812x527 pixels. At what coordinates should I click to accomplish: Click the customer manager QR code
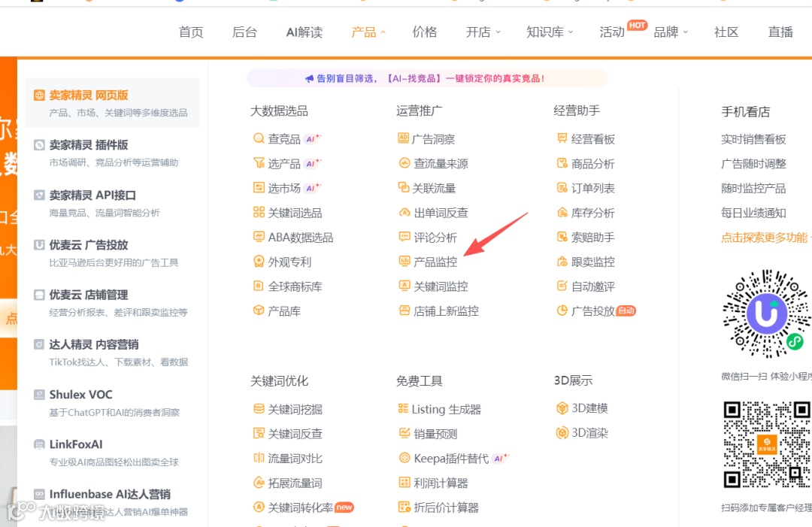766,444
